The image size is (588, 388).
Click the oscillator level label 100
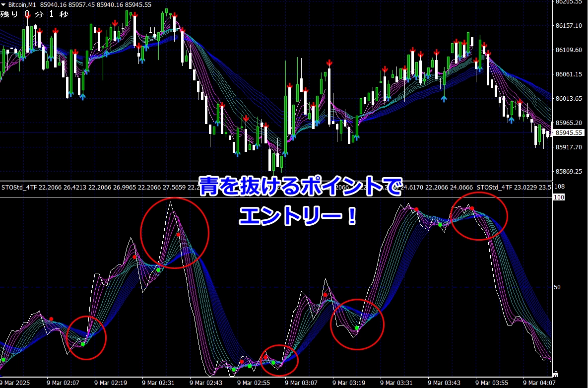click(559, 197)
